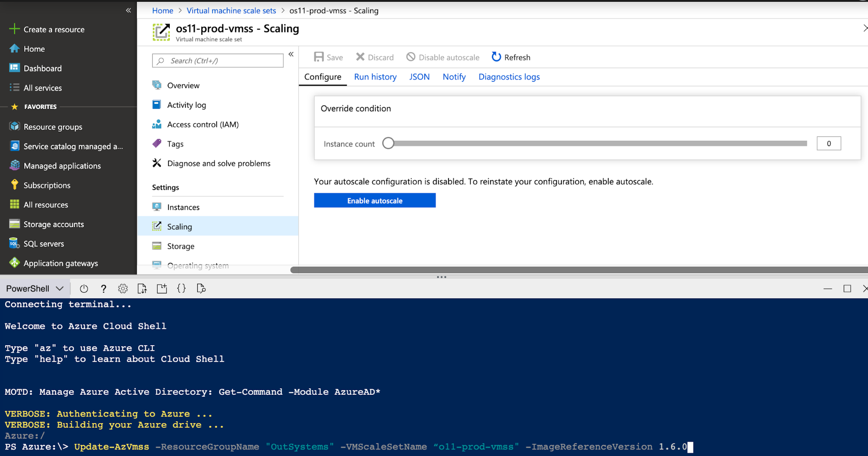This screenshot has width=868, height=456.
Task: Collapse the Scaling settings pane chevron
Action: click(291, 54)
